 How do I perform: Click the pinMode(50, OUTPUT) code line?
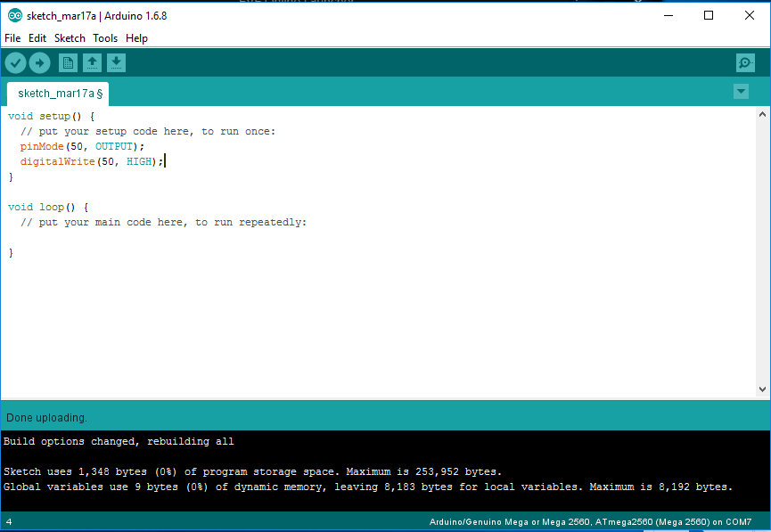pyautogui.click(x=82, y=146)
